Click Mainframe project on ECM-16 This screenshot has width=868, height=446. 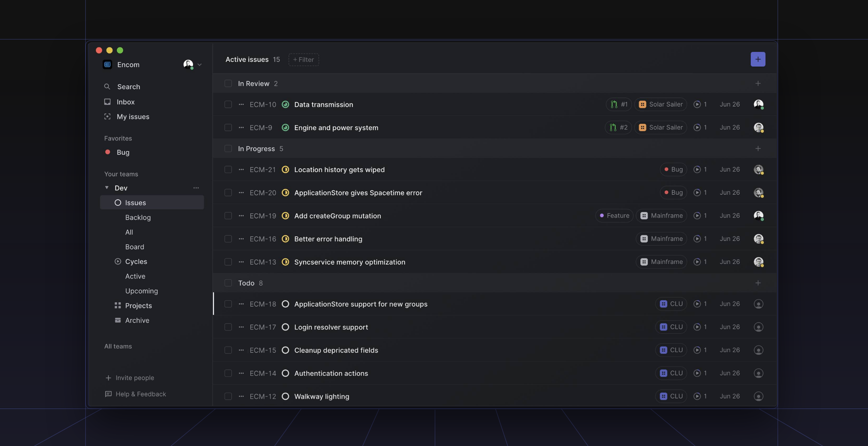point(661,239)
